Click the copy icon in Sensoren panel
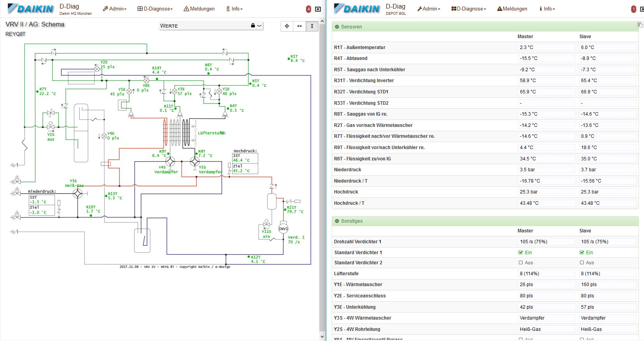The height and width of the screenshot is (341, 644). (x=640, y=25)
